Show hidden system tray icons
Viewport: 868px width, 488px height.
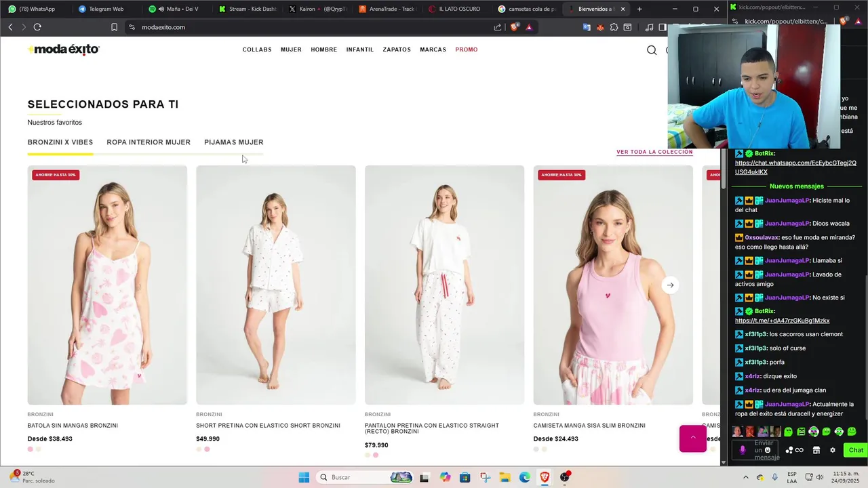746,477
